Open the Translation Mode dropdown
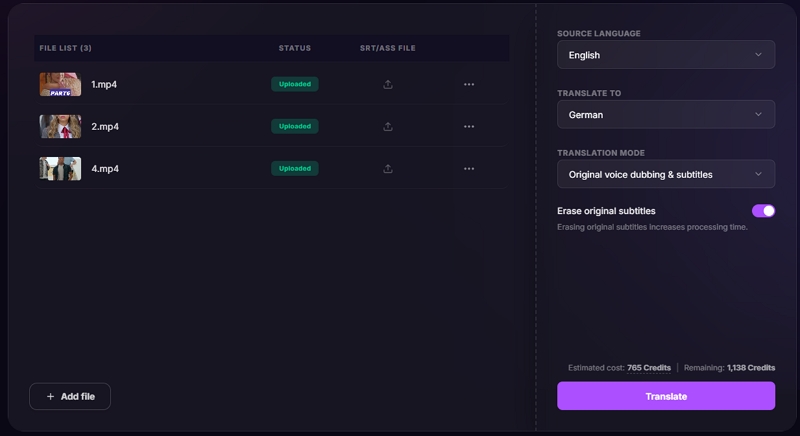Screen dimensions: 800x436 coord(666,174)
